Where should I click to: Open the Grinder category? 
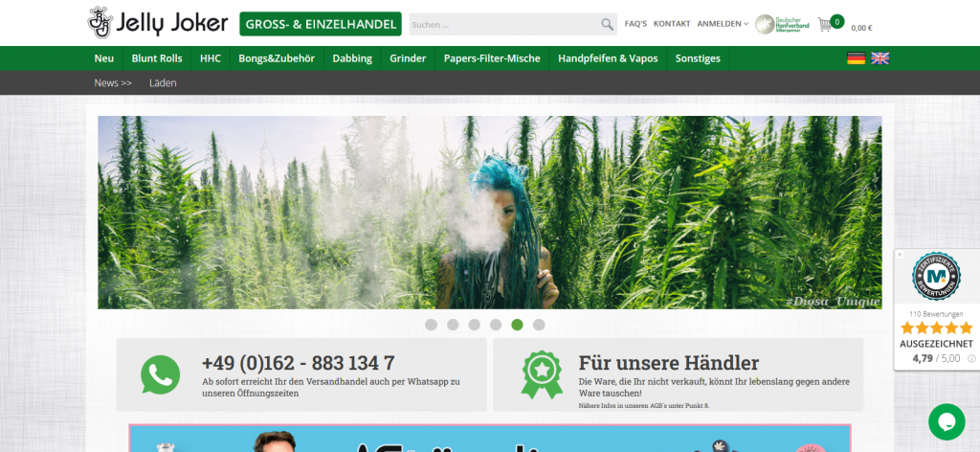click(408, 58)
